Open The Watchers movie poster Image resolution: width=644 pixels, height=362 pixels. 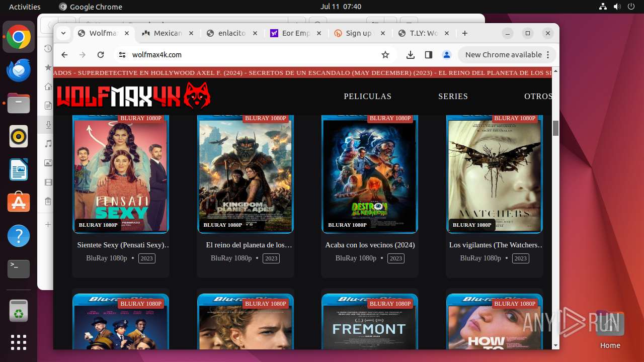tap(495, 174)
